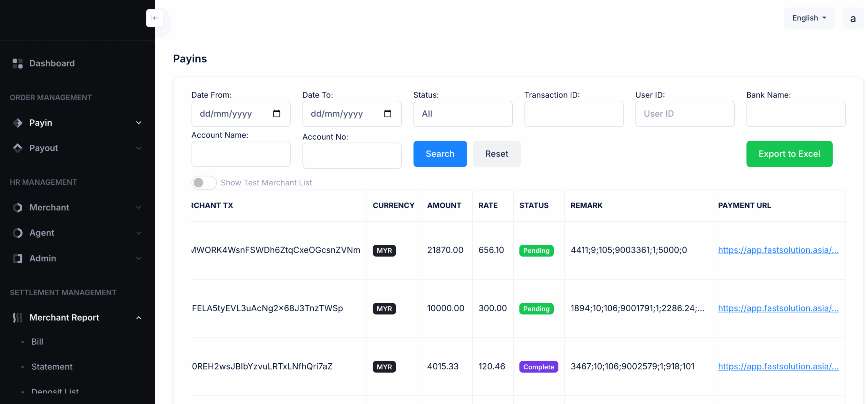Click the Merchant hexagon icon
Viewport: 868px width, 404px height.
tap(17, 207)
